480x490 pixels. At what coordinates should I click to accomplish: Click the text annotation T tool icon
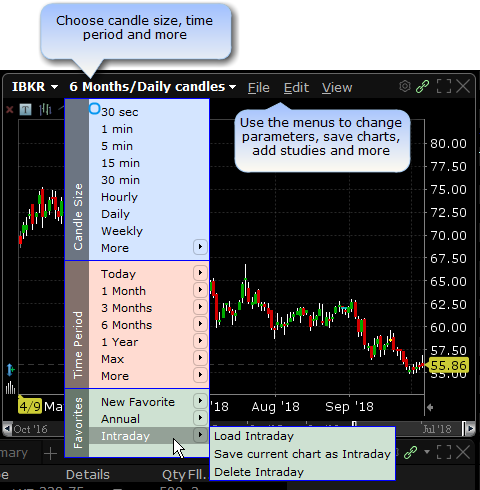point(25,109)
